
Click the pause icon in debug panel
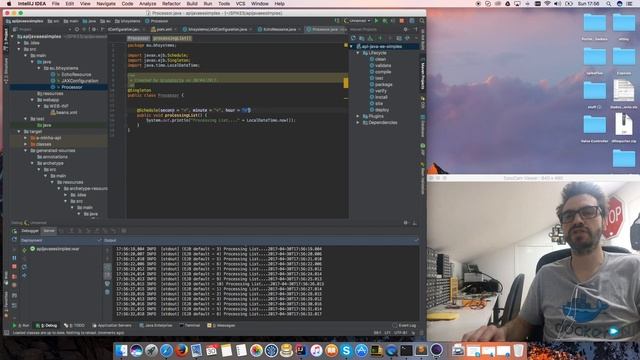(14, 258)
